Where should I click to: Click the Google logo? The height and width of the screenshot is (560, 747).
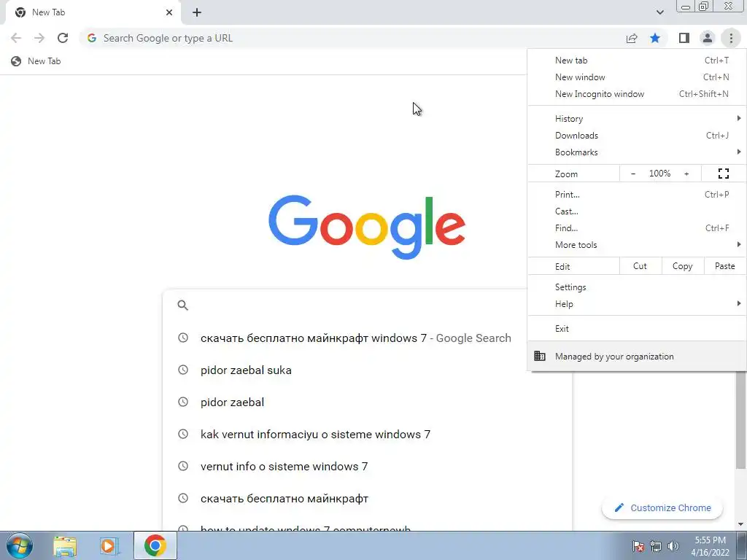click(x=367, y=227)
